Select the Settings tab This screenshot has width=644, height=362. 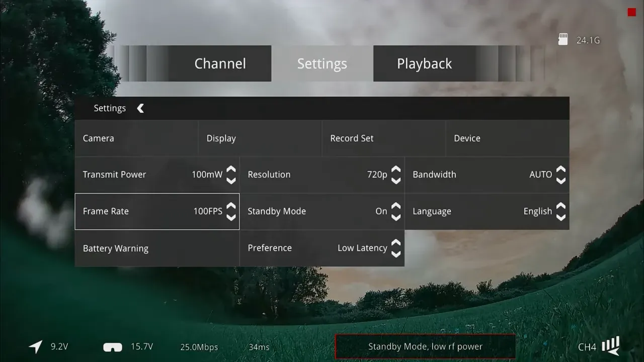point(322,63)
